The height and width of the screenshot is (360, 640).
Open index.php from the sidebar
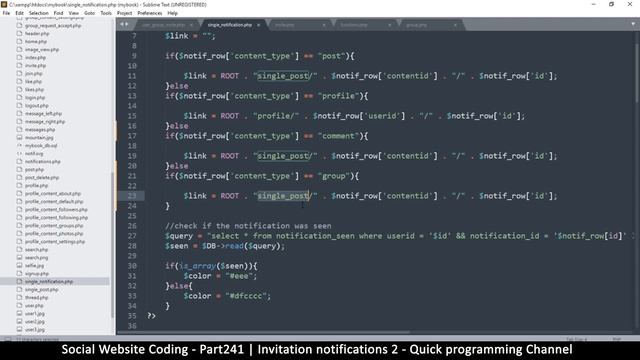point(36,58)
